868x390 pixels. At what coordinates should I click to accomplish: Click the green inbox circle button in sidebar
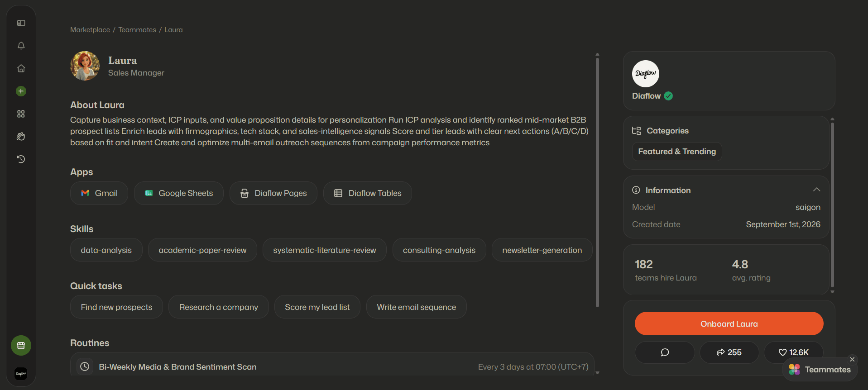click(21, 346)
